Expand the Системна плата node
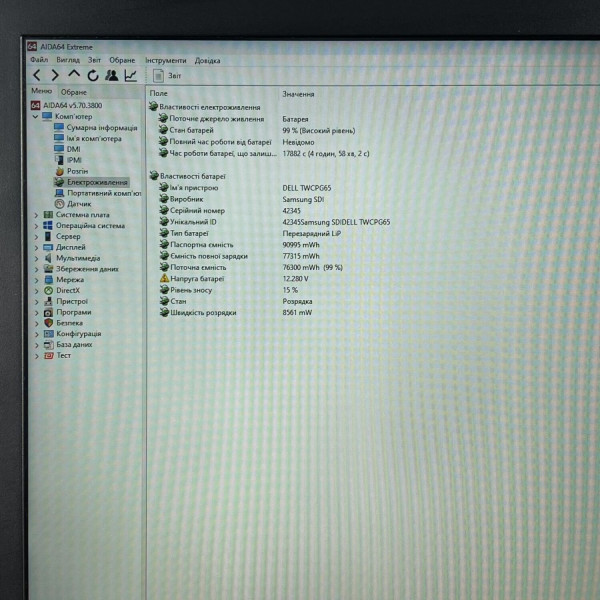Screen dimensions: 600x600 tap(36, 215)
